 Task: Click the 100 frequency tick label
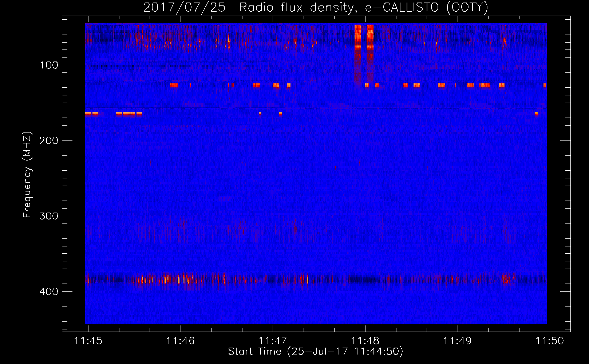click(49, 65)
